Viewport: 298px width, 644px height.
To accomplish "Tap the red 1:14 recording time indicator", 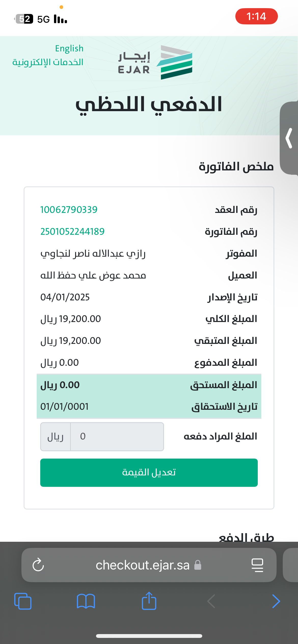I will 256,17.
